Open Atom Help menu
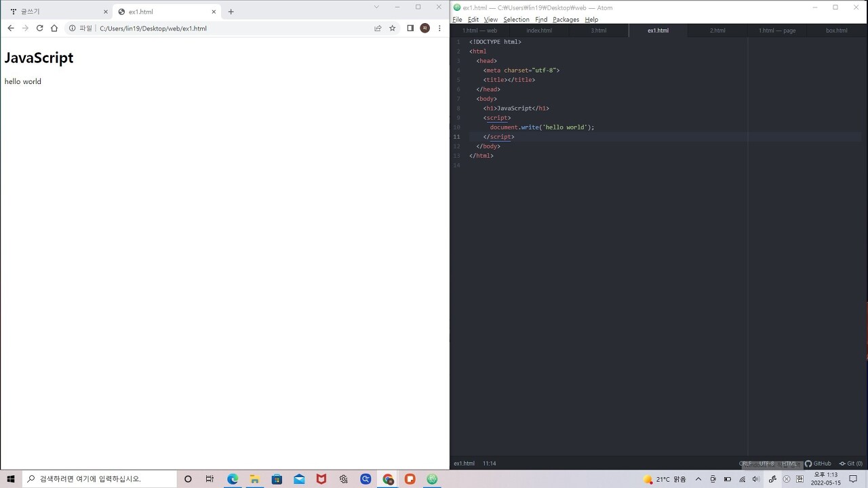 pos(591,20)
